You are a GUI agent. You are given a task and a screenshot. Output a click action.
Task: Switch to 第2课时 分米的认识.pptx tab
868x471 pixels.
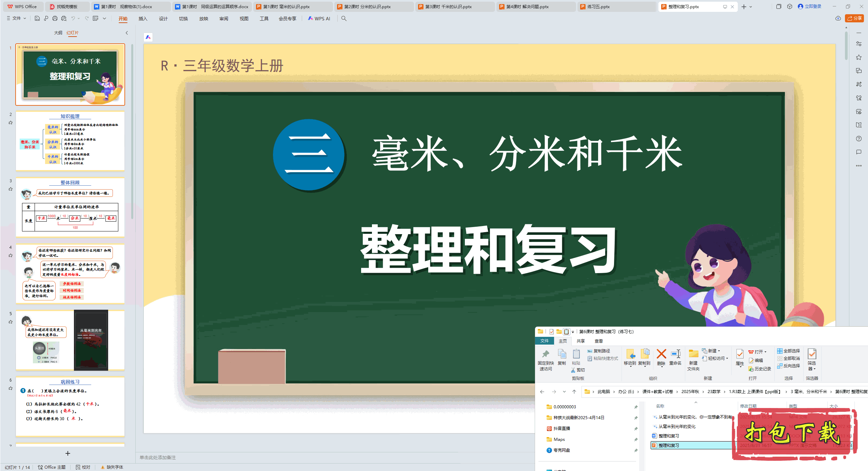pos(367,6)
